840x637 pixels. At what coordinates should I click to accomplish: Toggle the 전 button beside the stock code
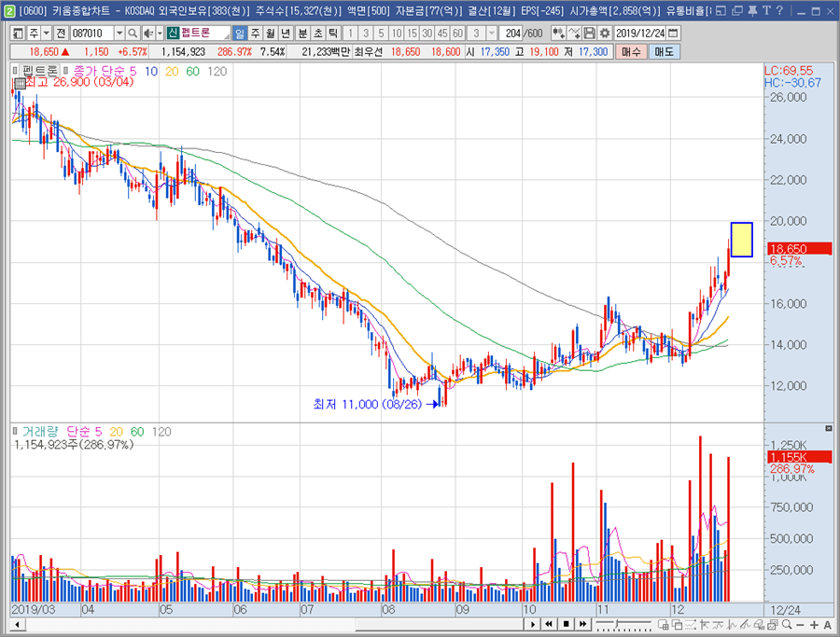[61, 34]
